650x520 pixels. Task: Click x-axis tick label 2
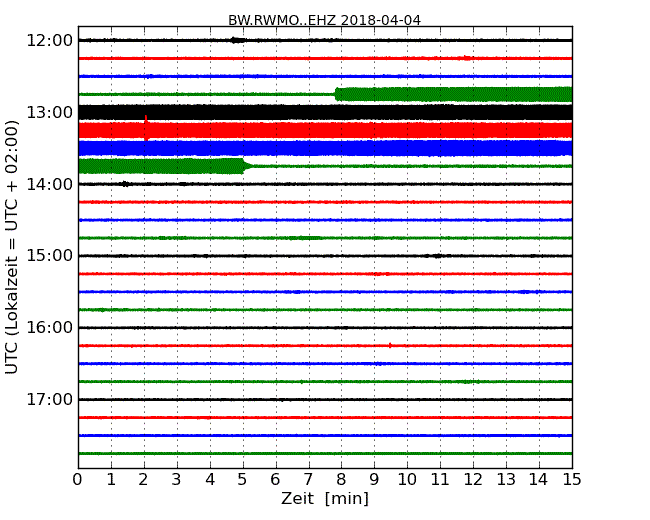(144, 480)
